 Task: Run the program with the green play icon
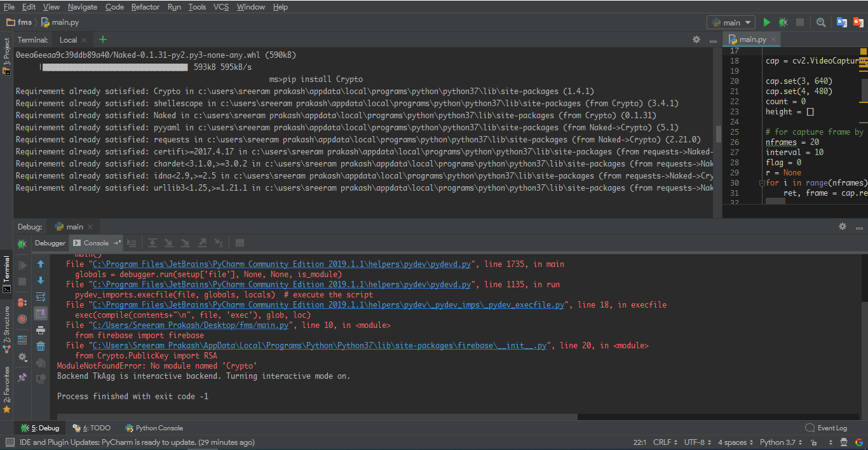point(766,21)
